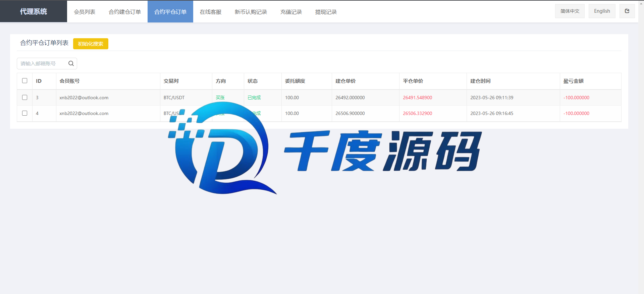Click the 合约平仓订单列表 heading

(44, 43)
